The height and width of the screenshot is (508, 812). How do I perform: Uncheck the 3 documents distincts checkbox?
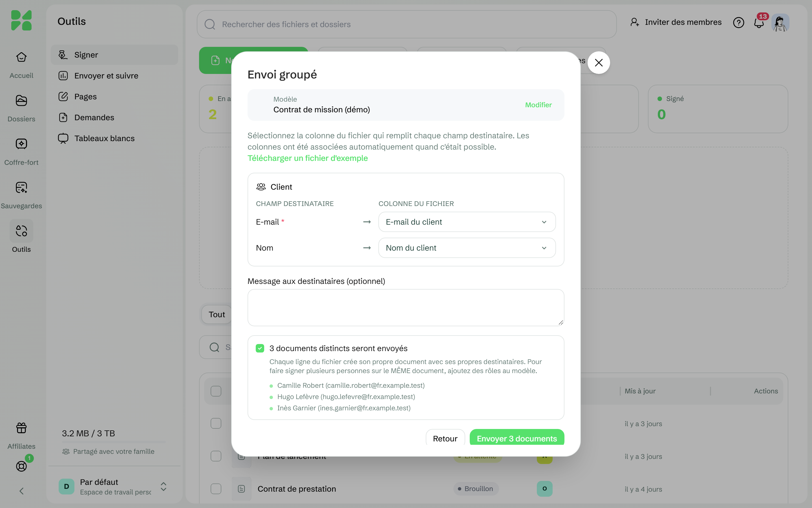click(260, 348)
